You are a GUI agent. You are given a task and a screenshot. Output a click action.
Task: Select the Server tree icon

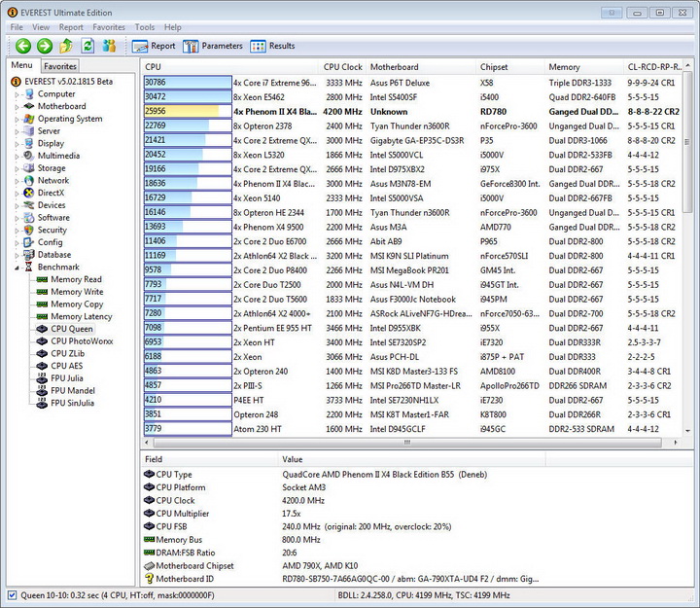coord(29,131)
